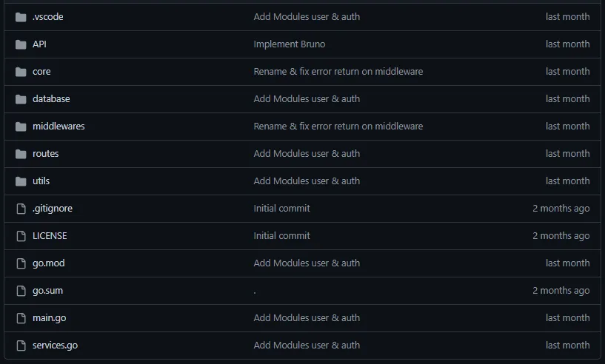Open core's 'Rename & fix error' commit message
The width and height of the screenshot is (605, 364).
(338, 72)
